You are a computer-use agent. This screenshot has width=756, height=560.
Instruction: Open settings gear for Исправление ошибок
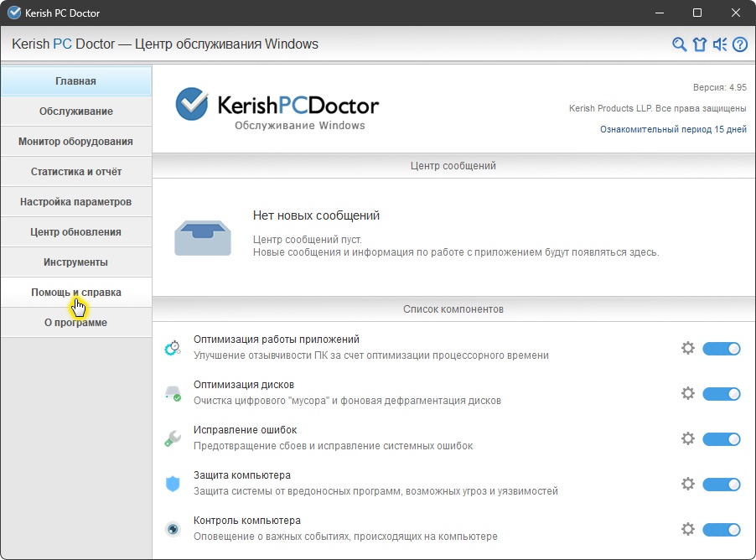688,438
